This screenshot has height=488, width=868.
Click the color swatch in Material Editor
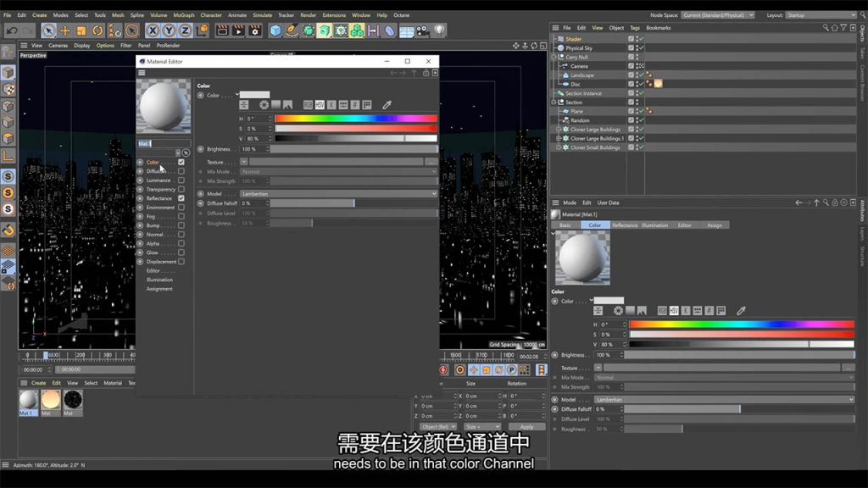coord(254,95)
